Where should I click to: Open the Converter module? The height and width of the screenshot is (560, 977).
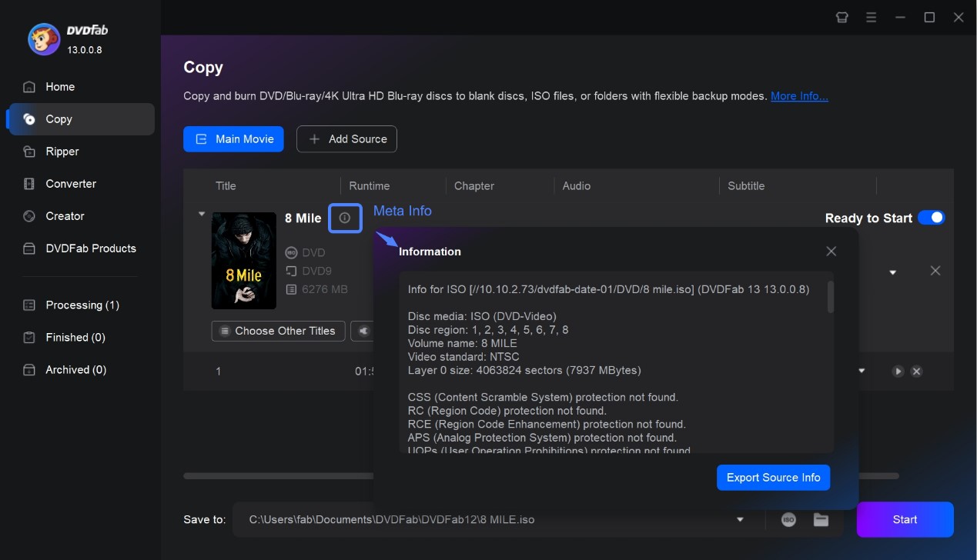71,183
